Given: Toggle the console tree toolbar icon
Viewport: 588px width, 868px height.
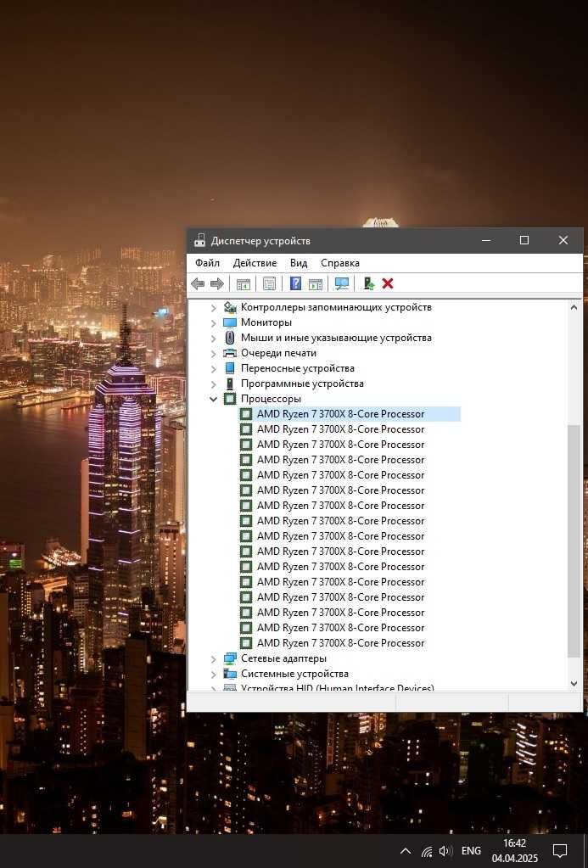Looking at the screenshot, I should pyautogui.click(x=243, y=284).
